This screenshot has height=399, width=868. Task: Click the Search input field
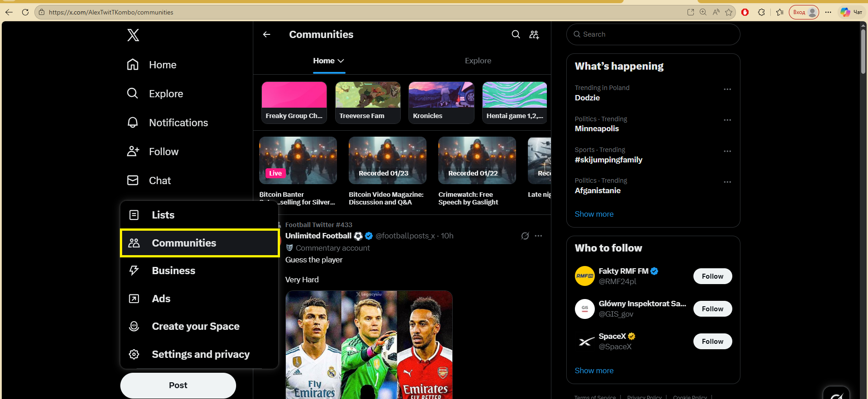(653, 34)
